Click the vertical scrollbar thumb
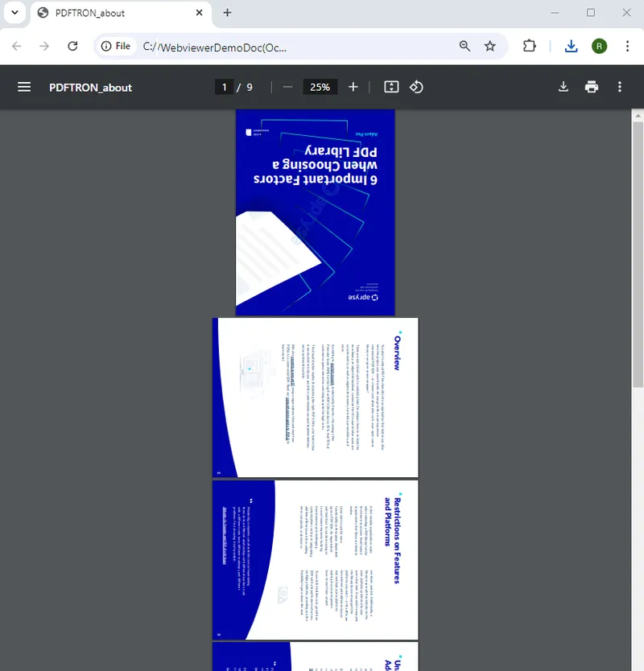The width and height of the screenshot is (644, 671). click(x=638, y=254)
